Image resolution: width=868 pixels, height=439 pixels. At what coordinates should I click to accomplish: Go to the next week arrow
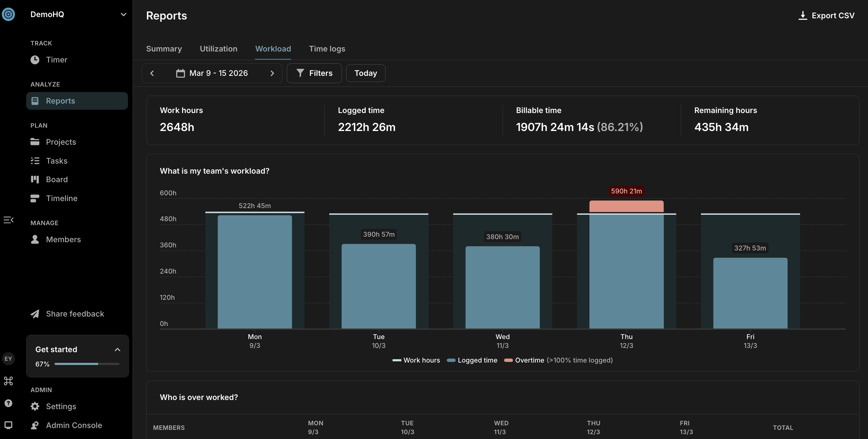[272, 73]
